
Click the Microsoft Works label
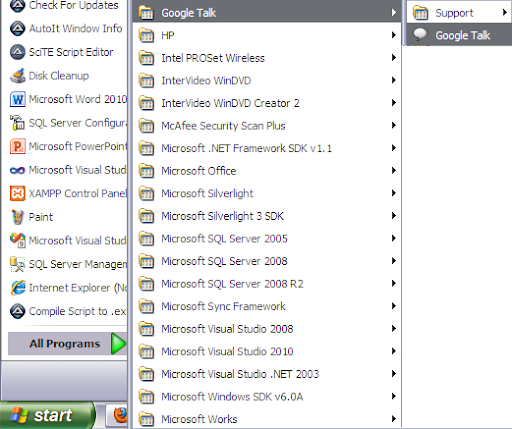click(x=199, y=419)
